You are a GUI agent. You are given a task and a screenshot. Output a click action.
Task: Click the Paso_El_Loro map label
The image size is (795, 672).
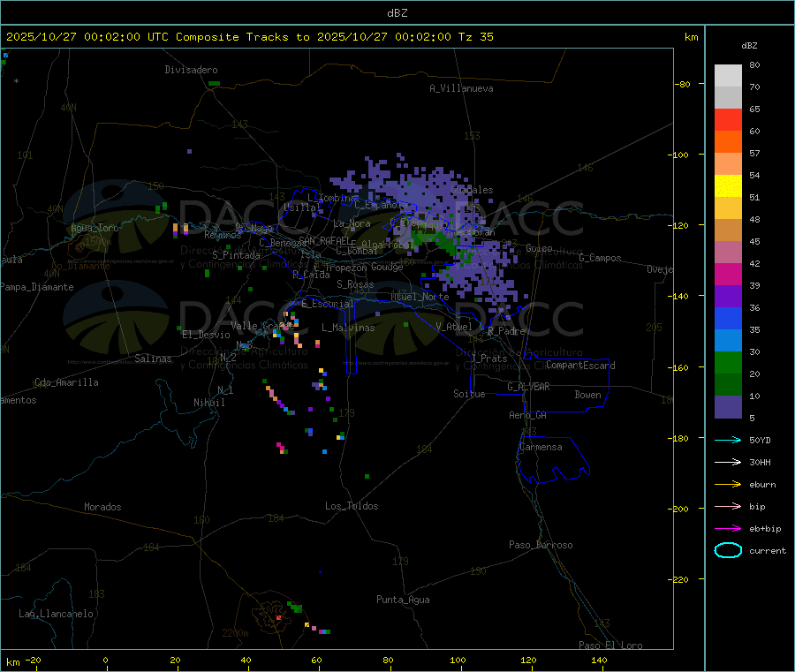[610, 646]
